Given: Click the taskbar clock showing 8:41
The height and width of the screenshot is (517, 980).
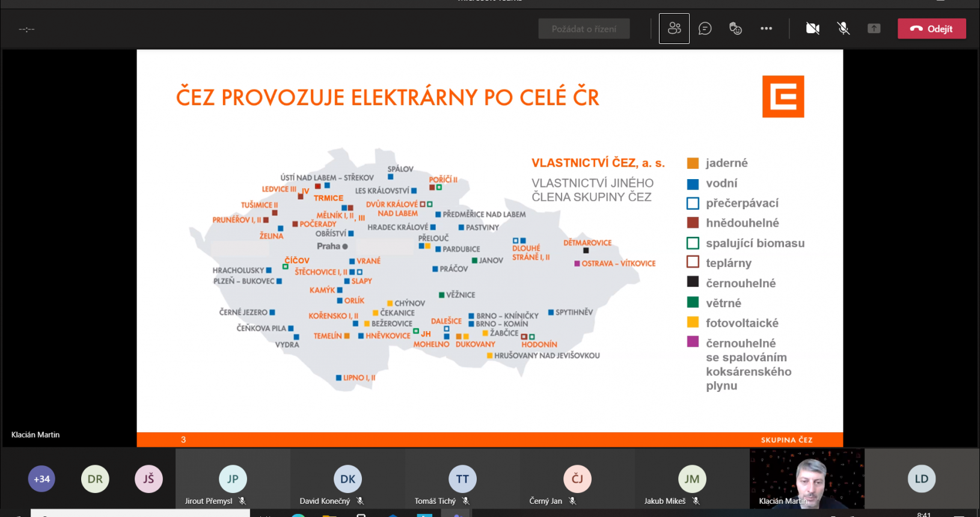Looking at the screenshot, I should 924,515.
